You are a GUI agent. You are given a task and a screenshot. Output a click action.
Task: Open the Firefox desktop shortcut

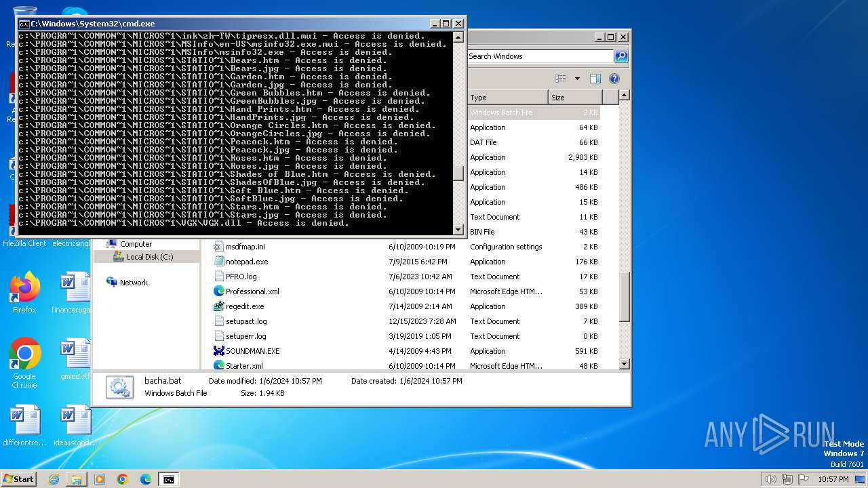24,293
